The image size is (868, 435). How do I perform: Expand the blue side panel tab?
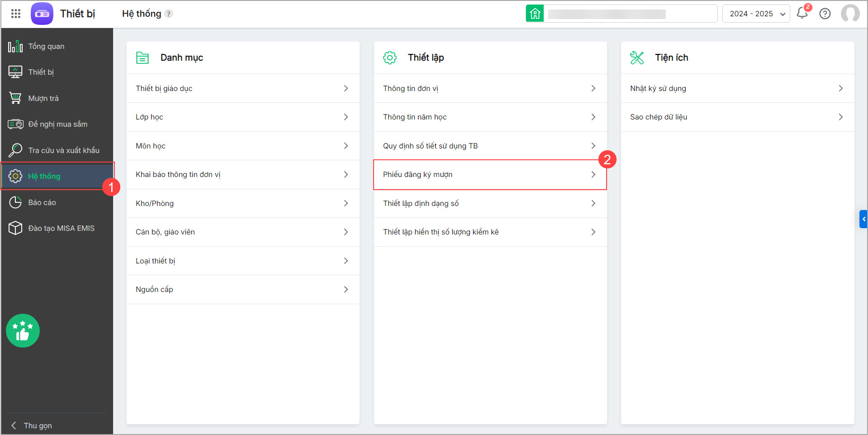pos(863,219)
